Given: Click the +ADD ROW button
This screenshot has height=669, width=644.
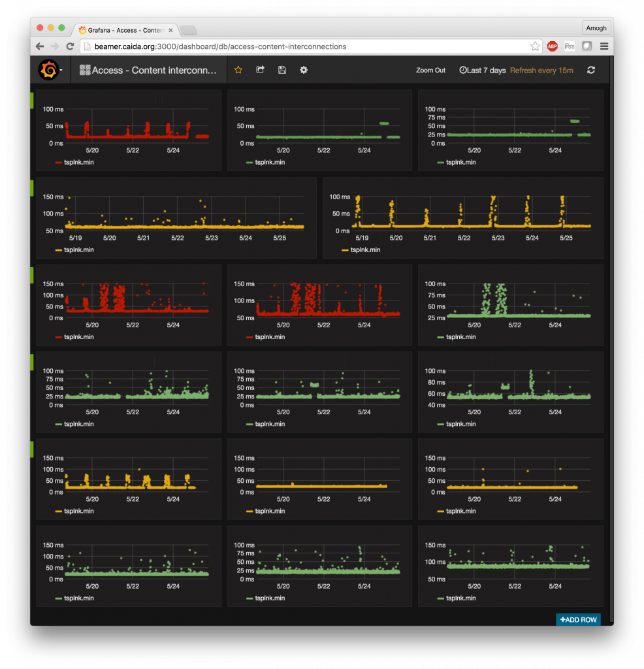Looking at the screenshot, I should pyautogui.click(x=578, y=619).
